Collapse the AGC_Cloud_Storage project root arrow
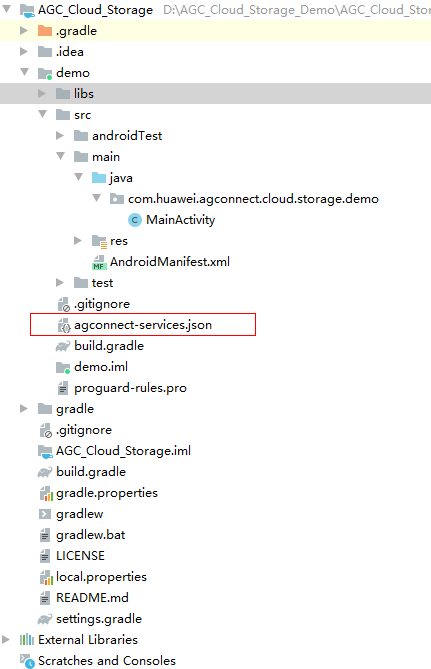This screenshot has height=669, width=431. 7,9
